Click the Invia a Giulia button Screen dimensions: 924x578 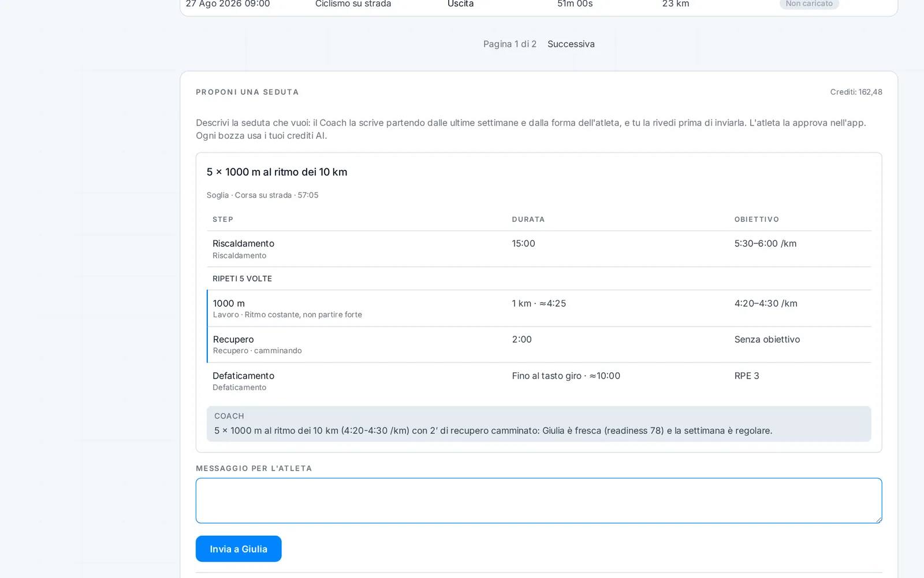(239, 549)
